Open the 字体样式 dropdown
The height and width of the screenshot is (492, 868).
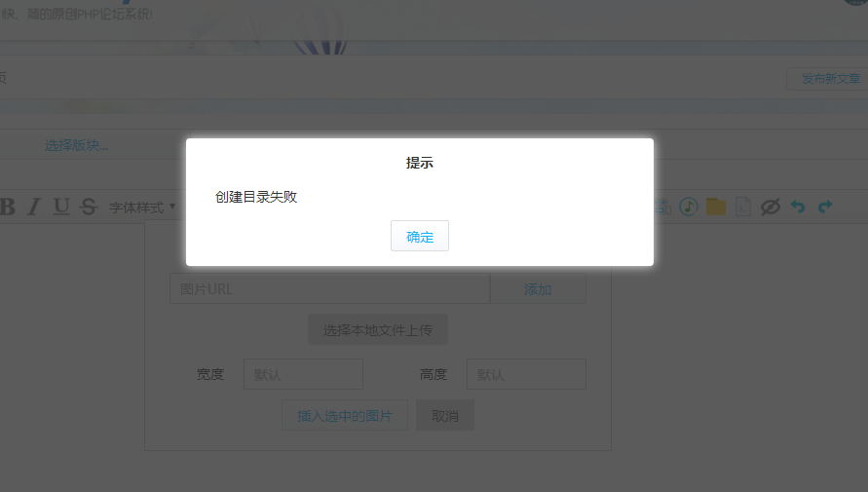[142, 208]
